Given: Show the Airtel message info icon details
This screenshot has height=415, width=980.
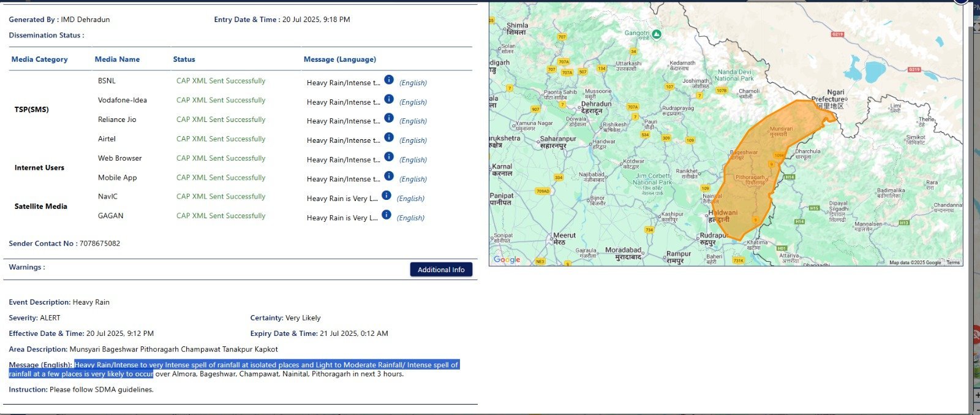Looking at the screenshot, I should point(388,137).
